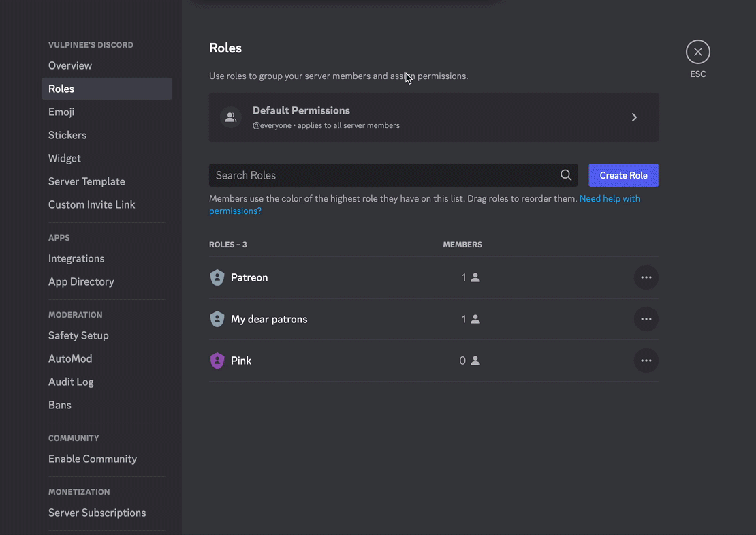Click the search magnifier icon
The height and width of the screenshot is (535, 756).
point(565,175)
